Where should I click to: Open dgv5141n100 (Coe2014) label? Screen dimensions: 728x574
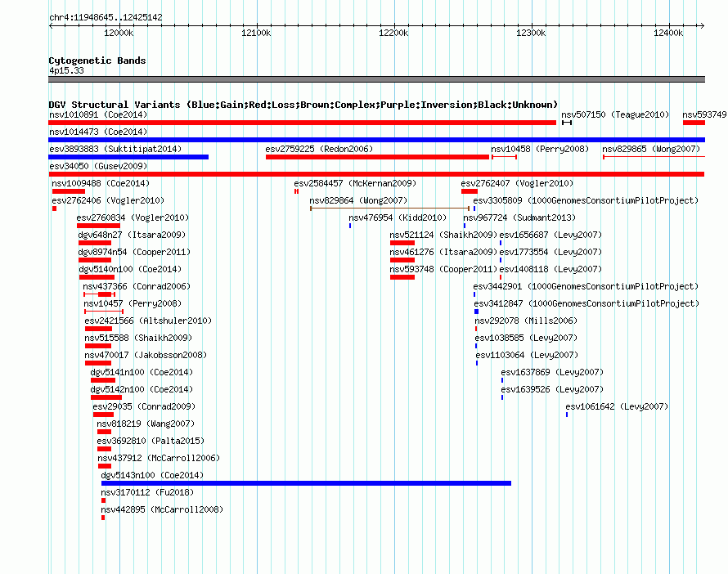tap(142, 372)
